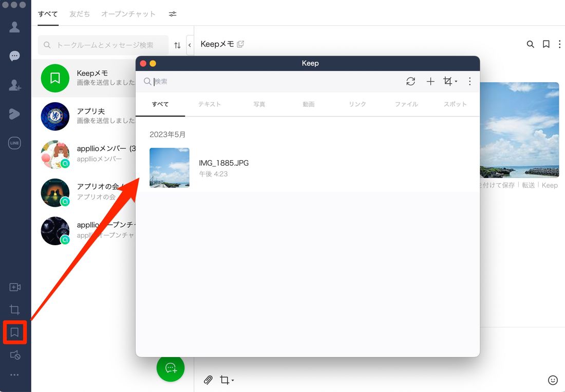Open the sent beach photo in chat
The height and width of the screenshot is (392, 565).
click(x=520, y=130)
